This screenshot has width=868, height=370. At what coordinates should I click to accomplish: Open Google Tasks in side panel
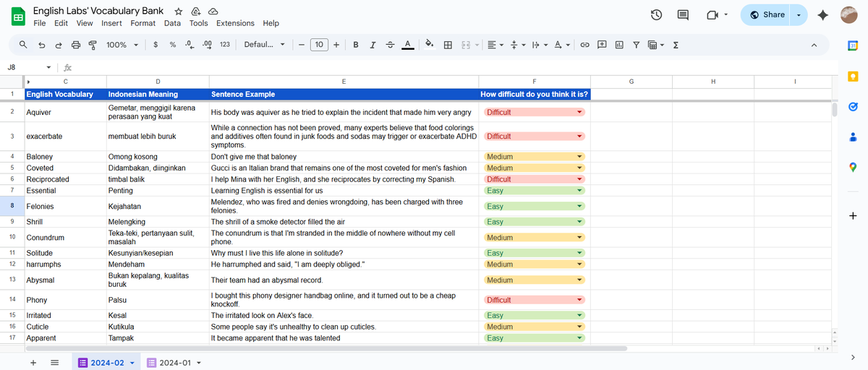pyautogui.click(x=853, y=106)
